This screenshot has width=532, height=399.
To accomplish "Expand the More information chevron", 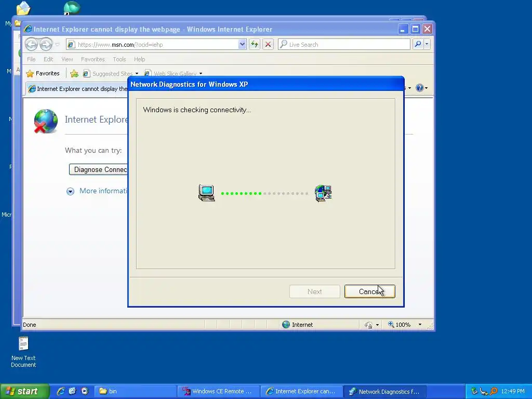I will [70, 191].
